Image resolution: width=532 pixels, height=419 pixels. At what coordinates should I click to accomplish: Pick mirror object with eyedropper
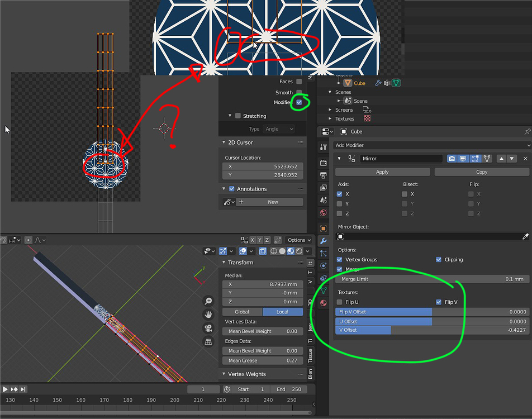pyautogui.click(x=525, y=236)
